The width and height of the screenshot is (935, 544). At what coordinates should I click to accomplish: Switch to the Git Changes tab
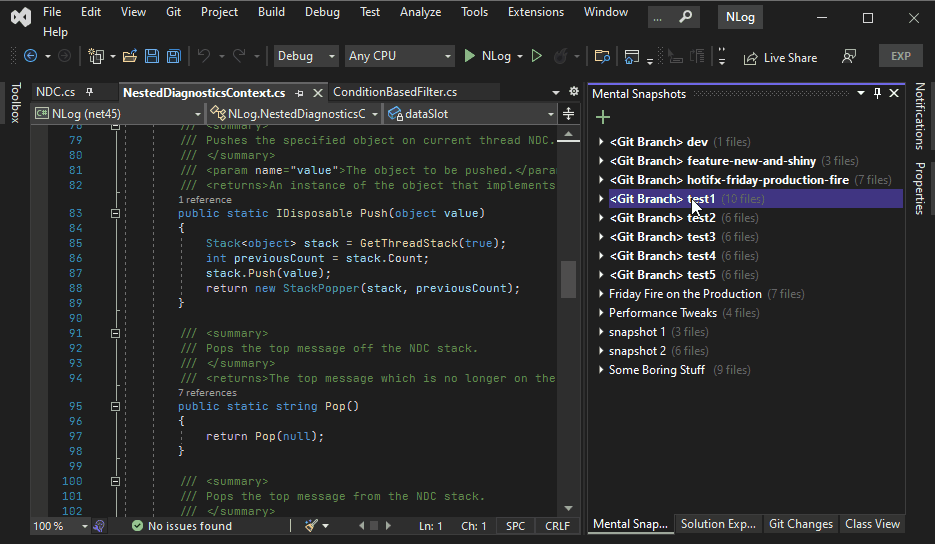(800, 524)
